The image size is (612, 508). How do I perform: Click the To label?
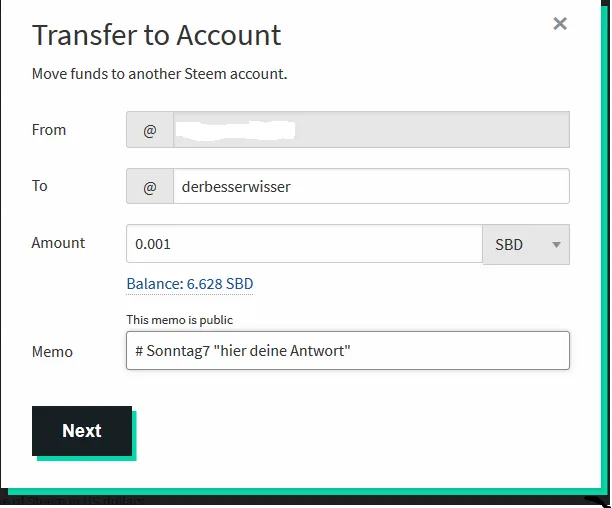tap(39, 186)
